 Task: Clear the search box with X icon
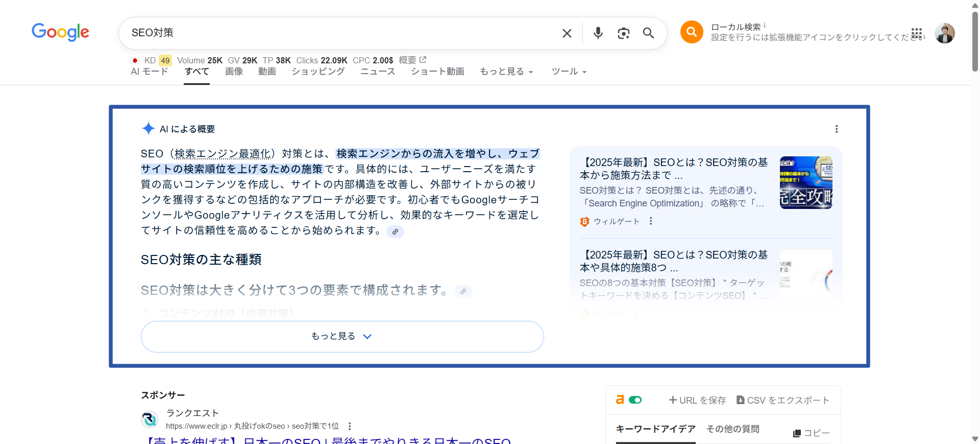[x=567, y=33]
